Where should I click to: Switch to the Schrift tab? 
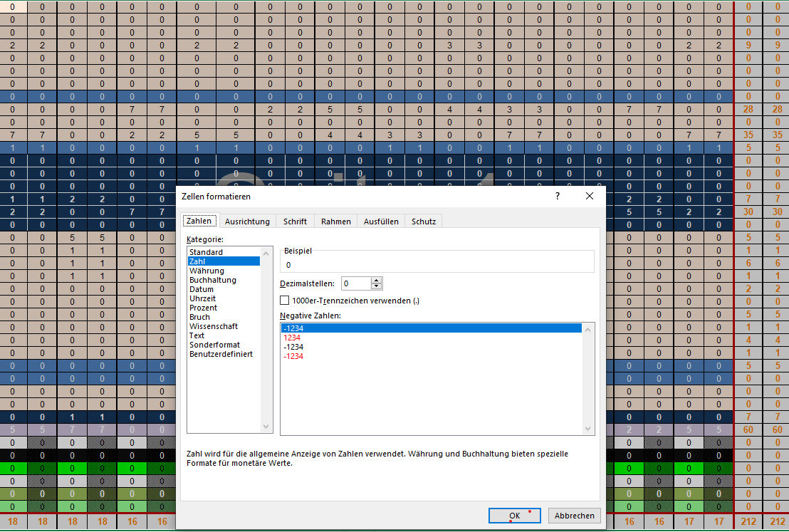coord(295,221)
